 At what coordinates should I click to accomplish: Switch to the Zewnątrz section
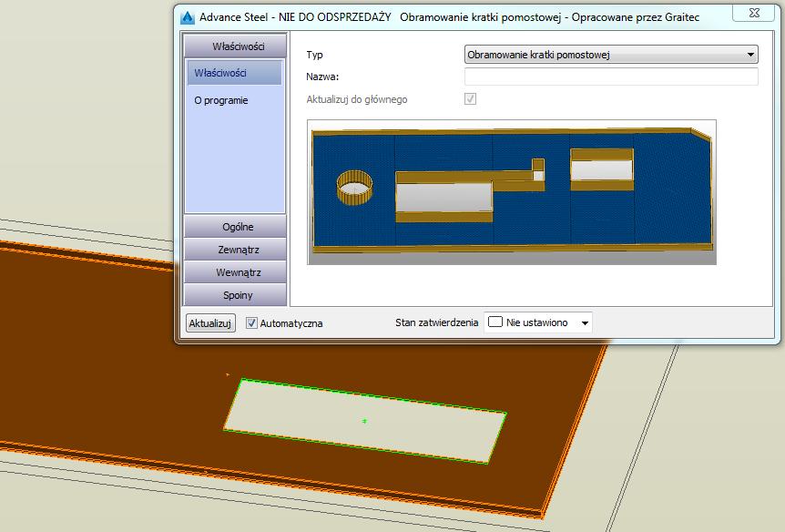235,250
